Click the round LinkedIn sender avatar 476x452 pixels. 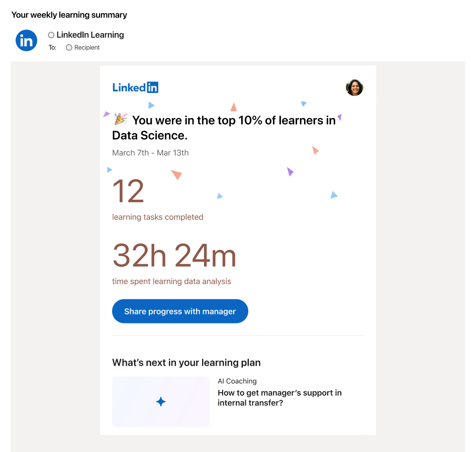point(26,40)
